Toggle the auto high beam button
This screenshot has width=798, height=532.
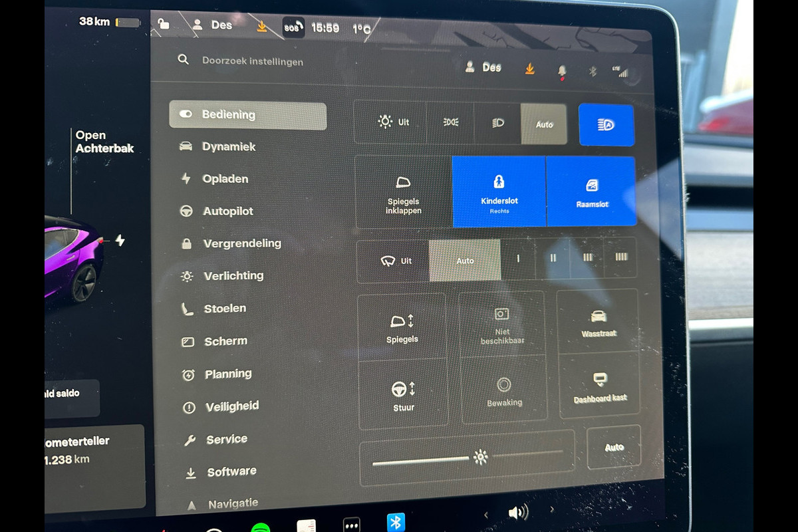tap(606, 125)
